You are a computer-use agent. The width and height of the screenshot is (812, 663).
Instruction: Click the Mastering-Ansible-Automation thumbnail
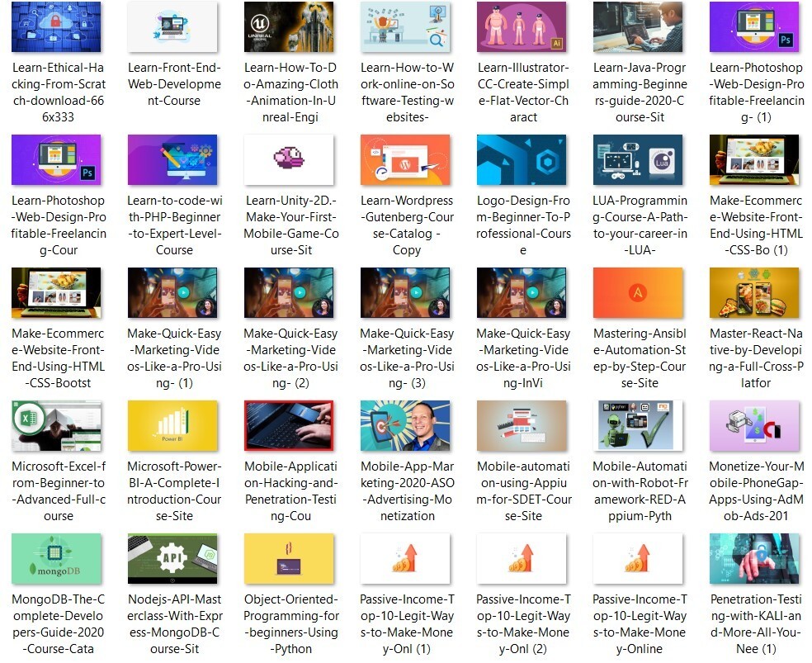[638, 292]
